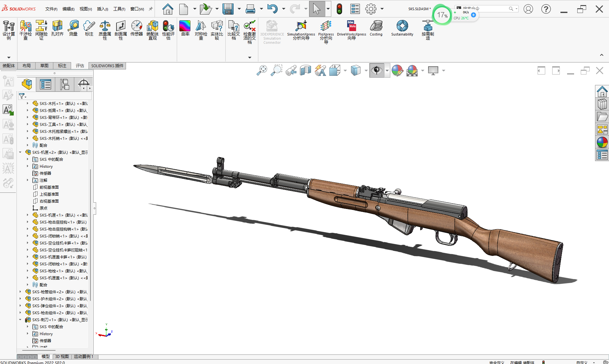
Task: Open Compare Documents (比较文档)
Action: point(234,30)
